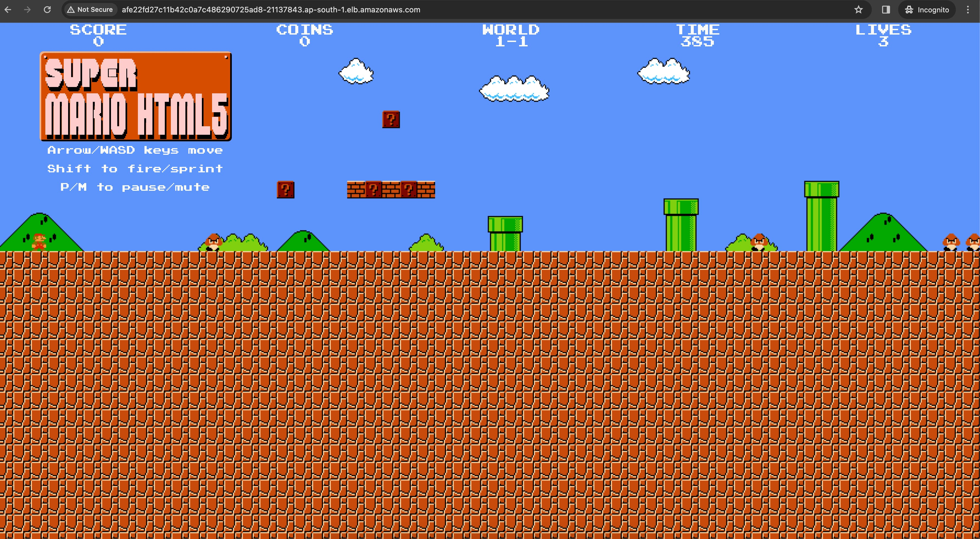This screenshot has width=980, height=539.
Task: Click the rightmost brick in the brick row
Action: [x=426, y=189]
